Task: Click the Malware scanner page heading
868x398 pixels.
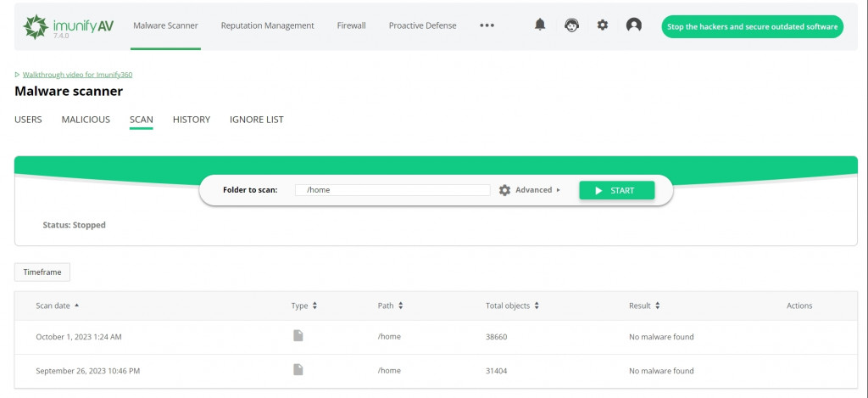Action: click(69, 91)
